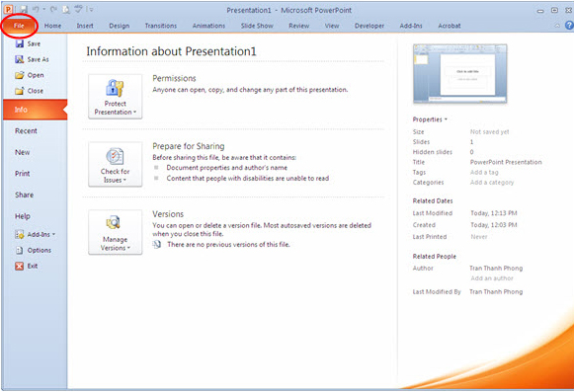The height and width of the screenshot is (392, 574).
Task: Click the Print Preview icon in Quick Access Toolbar
Action: click(66, 9)
